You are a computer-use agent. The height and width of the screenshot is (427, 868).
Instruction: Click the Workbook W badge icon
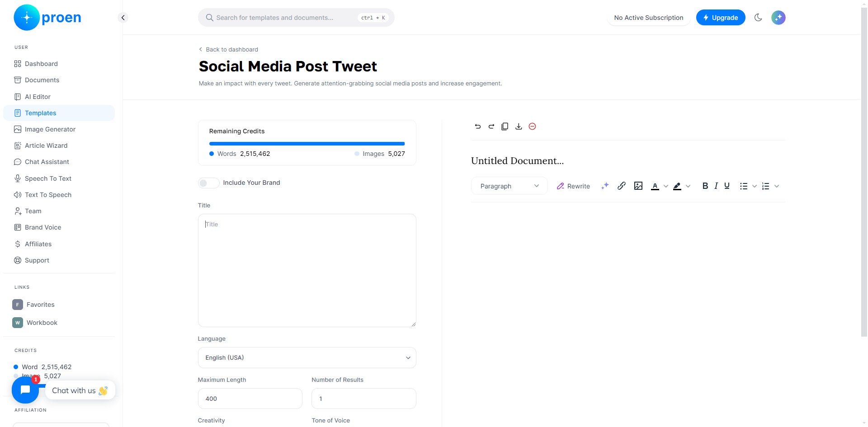tap(18, 323)
